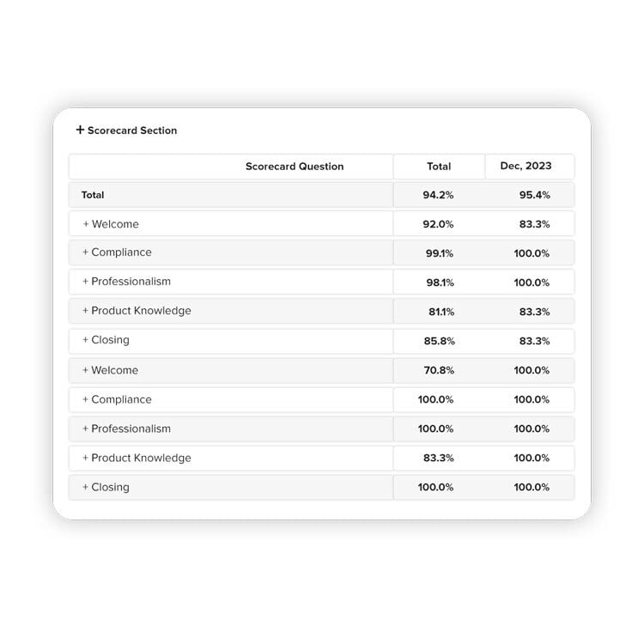This screenshot has width=644, height=644.
Task: Expand the Welcome row with 92.0% total
Action: pyautogui.click(x=86, y=224)
